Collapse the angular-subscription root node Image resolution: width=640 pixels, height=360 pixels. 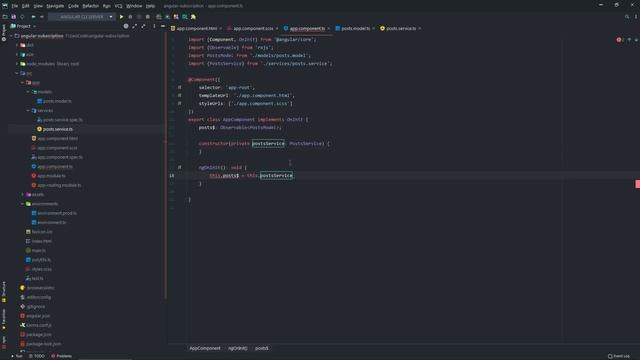tap(11, 36)
